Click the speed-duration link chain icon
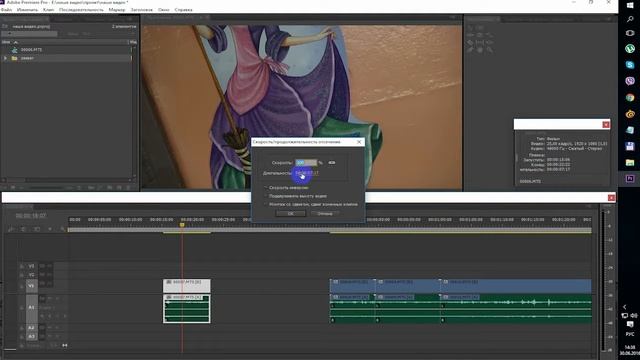Image resolution: width=640 pixels, height=360 pixels. click(331, 162)
